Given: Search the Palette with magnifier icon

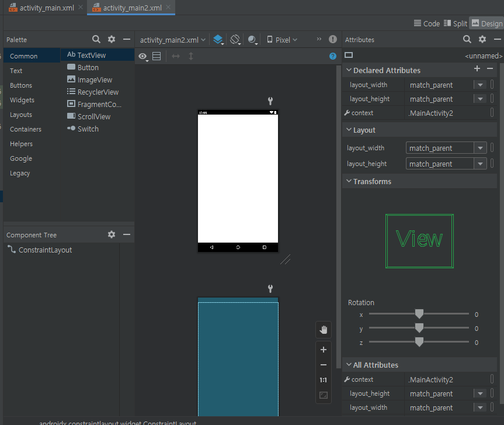Looking at the screenshot, I should pos(96,39).
